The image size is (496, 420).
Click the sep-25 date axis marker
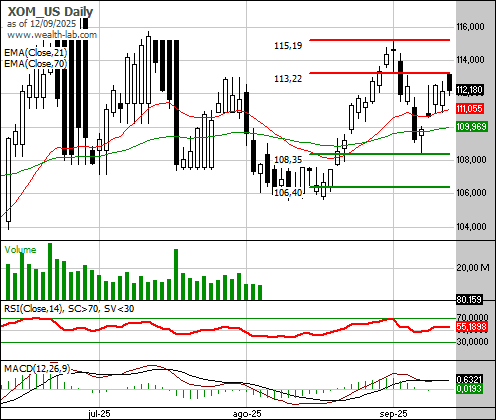pos(393,414)
